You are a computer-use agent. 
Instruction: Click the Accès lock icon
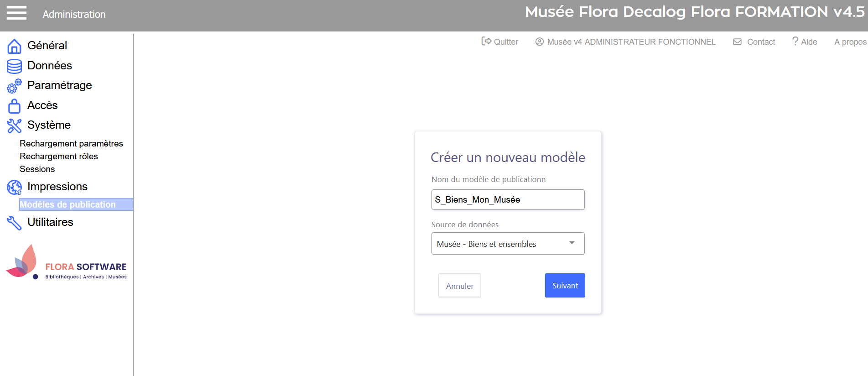coord(14,106)
